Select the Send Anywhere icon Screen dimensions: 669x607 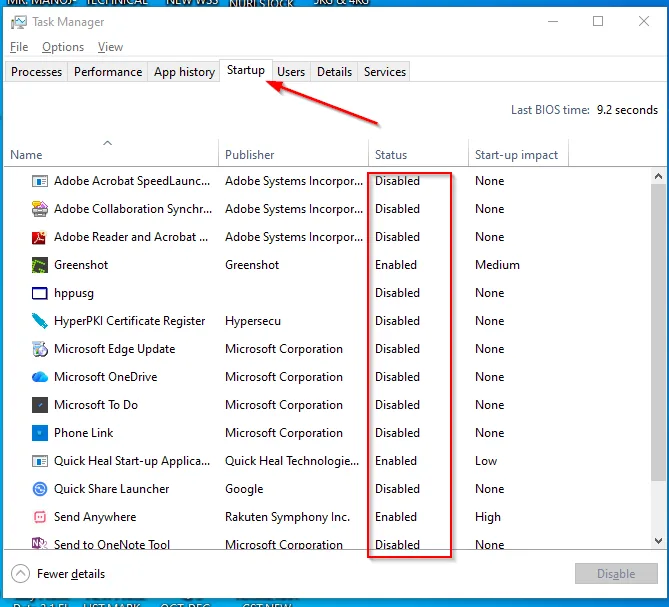(x=40, y=517)
